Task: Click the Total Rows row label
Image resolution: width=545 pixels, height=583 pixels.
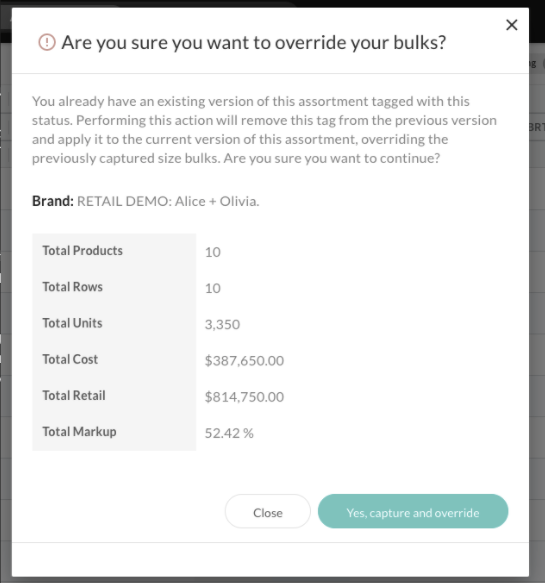Action: 72,287
